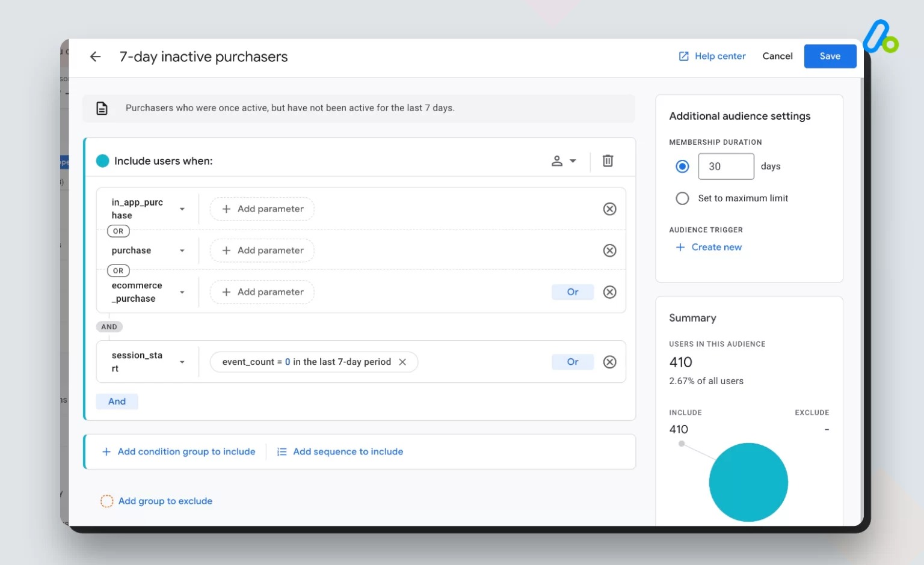924x565 pixels.
Task: Click Add condition group to include
Action: pyautogui.click(x=186, y=452)
